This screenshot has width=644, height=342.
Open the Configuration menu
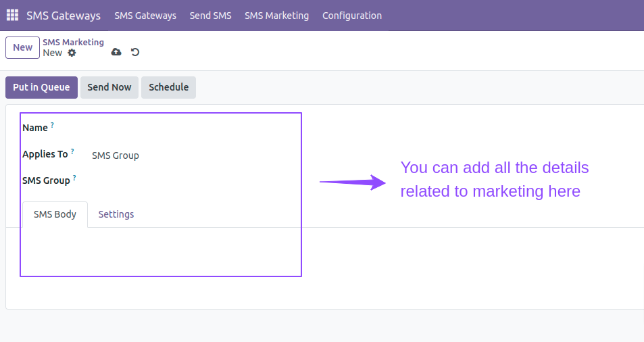352,16
